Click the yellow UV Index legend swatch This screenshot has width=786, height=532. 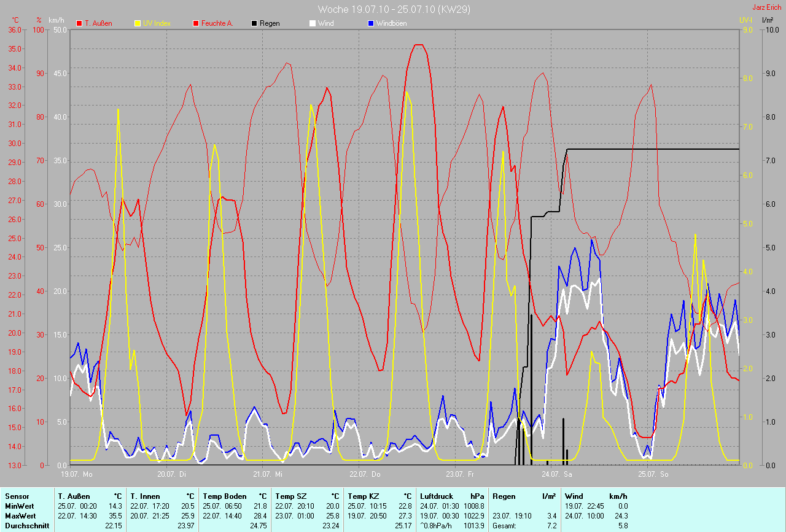138,23
